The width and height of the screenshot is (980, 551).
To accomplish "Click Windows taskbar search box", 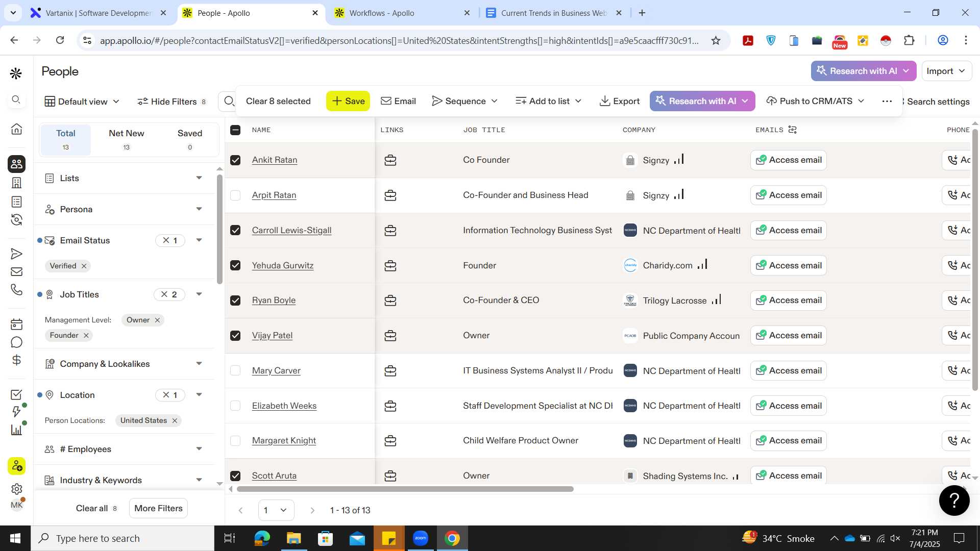I will pyautogui.click(x=122, y=538).
